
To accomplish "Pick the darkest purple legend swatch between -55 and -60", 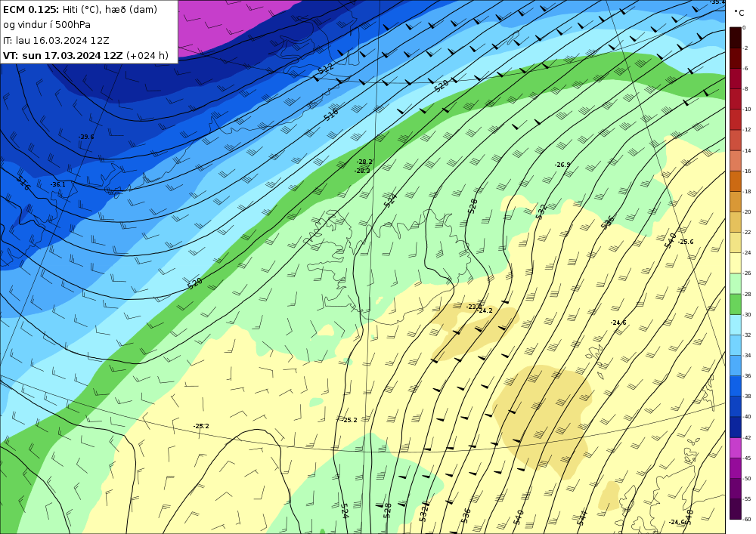I will [736, 509].
